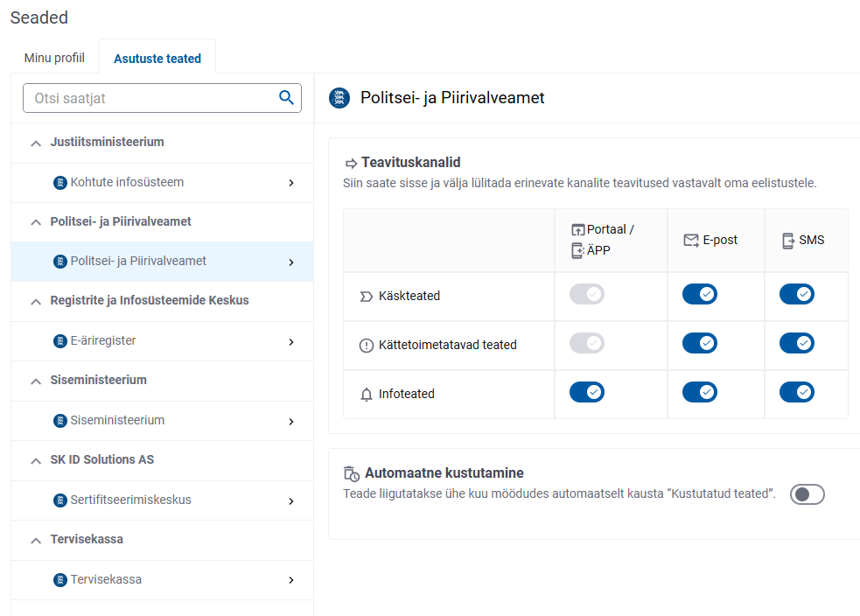This screenshot has height=616, width=860.
Task: Switch off Infoteated E-post toggle
Action: pyautogui.click(x=700, y=392)
